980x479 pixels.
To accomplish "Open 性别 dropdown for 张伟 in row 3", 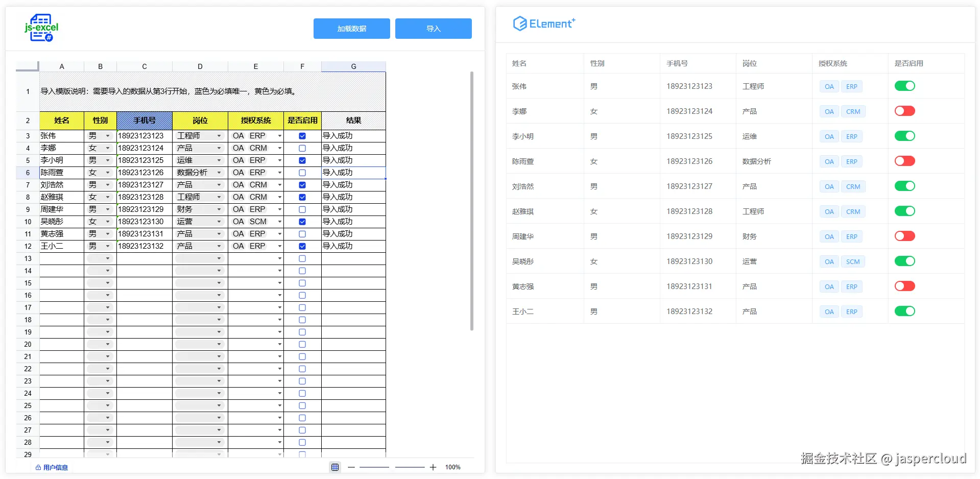I will (108, 136).
